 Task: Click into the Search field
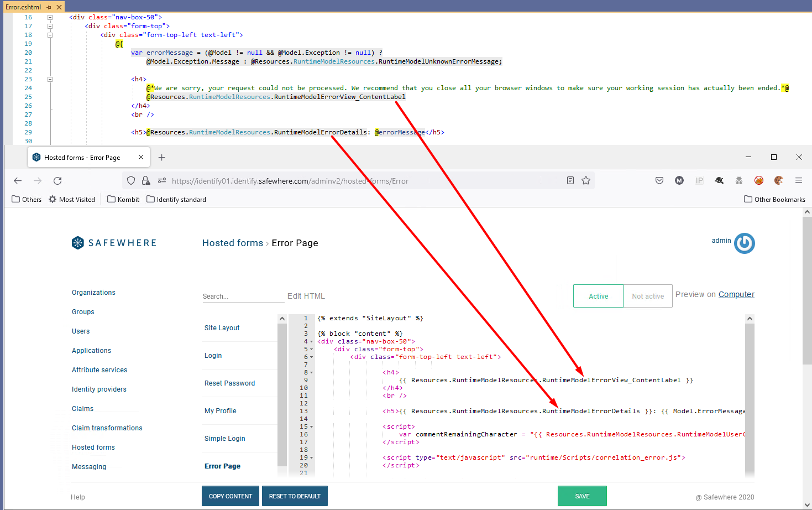coord(243,296)
